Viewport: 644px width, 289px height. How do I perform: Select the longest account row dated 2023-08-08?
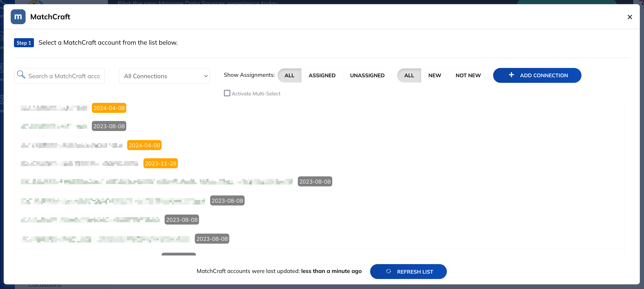pos(319,182)
